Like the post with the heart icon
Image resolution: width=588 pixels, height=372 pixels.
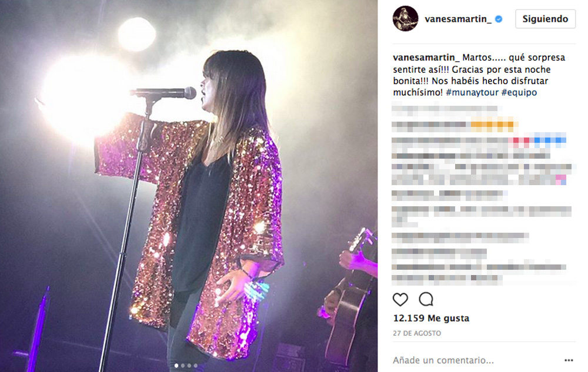[x=400, y=299]
